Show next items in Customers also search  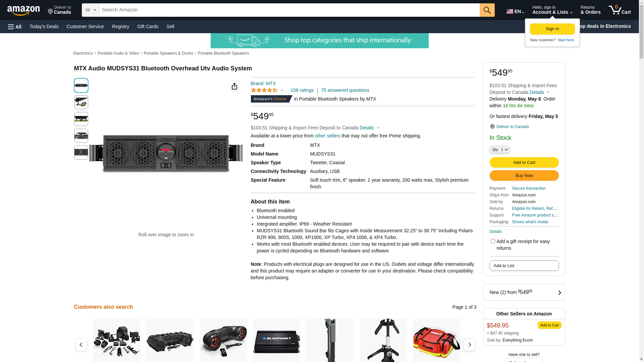(x=469, y=345)
